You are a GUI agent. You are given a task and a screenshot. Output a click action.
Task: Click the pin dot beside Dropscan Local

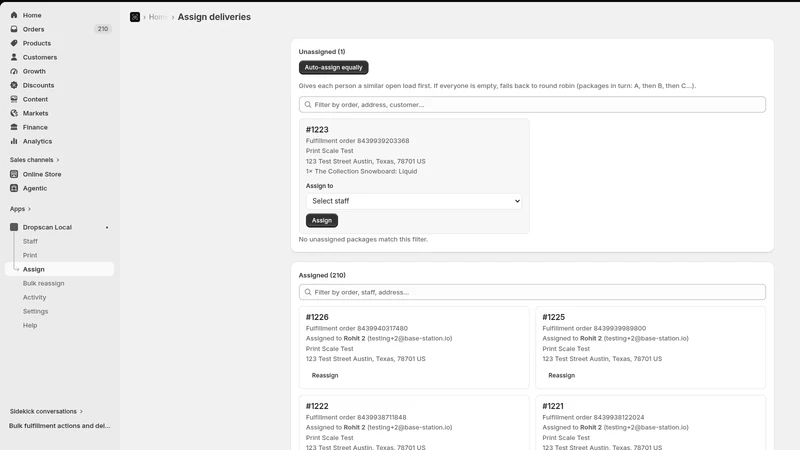[x=107, y=228]
